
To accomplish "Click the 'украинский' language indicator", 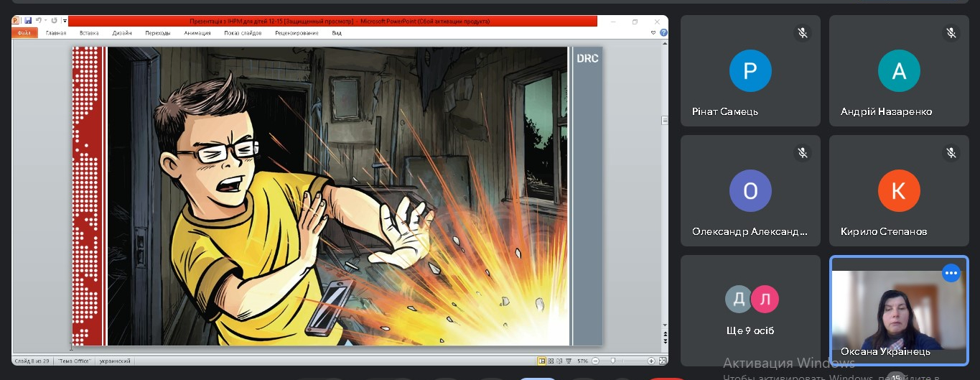I will [x=114, y=361].
